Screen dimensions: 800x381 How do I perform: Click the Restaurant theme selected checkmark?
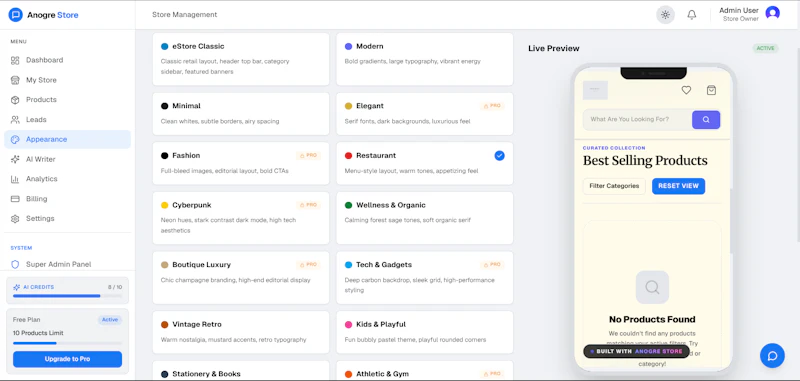[x=499, y=156]
